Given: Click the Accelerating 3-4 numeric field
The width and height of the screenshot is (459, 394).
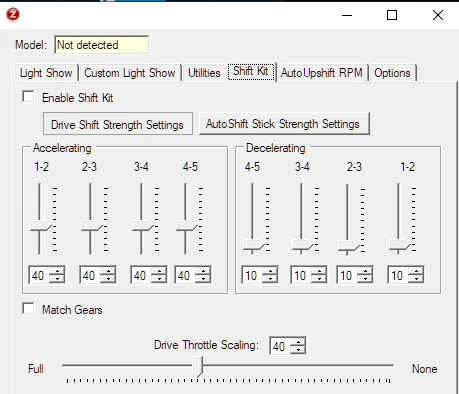Looking at the screenshot, I should pyautogui.click(x=141, y=275).
